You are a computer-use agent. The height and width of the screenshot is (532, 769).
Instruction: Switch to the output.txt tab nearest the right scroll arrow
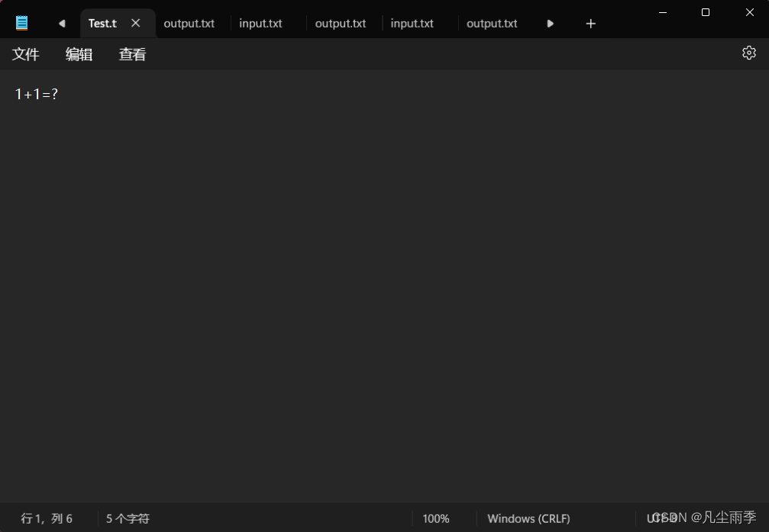(492, 24)
